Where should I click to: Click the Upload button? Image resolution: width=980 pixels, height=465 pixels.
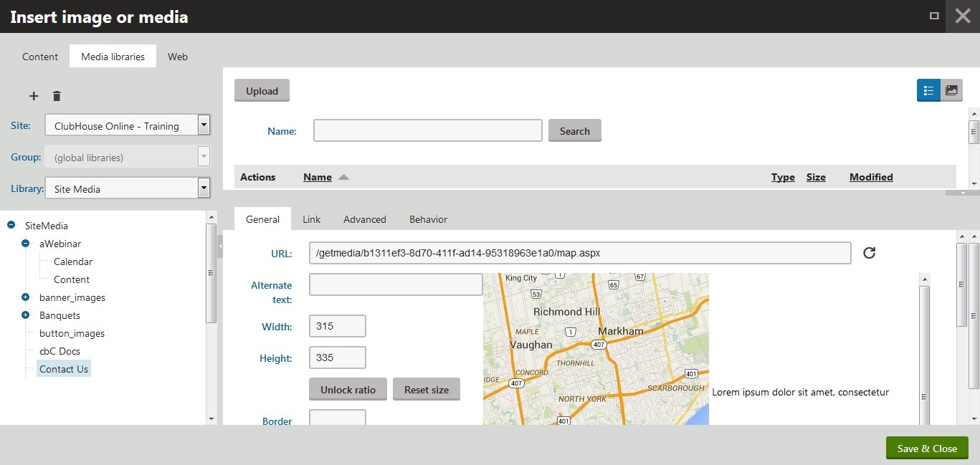tap(262, 91)
